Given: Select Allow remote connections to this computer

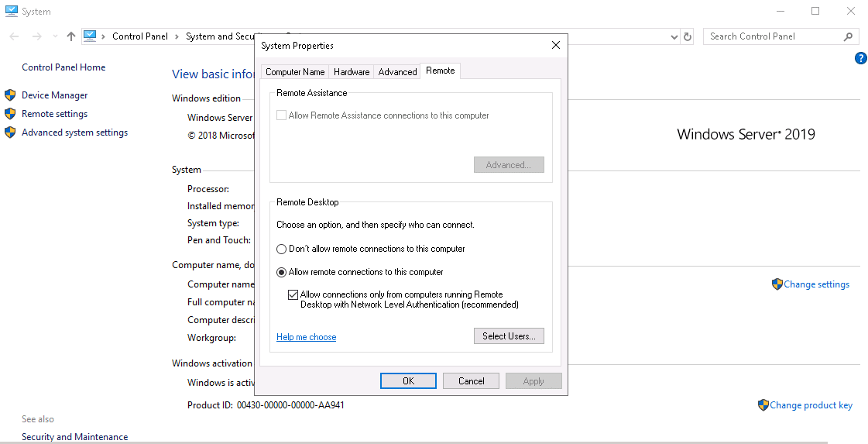Looking at the screenshot, I should 281,272.
